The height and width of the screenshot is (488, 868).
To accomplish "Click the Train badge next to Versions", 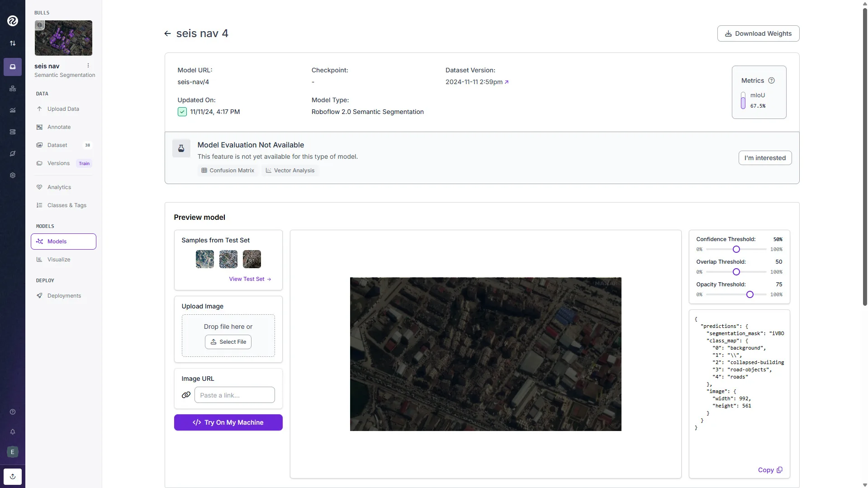I will click(x=84, y=164).
